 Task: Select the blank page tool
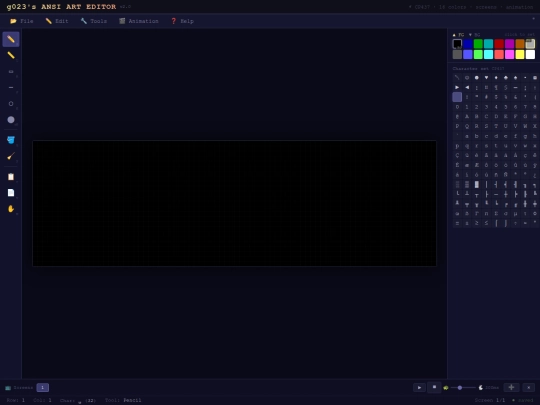11,193
